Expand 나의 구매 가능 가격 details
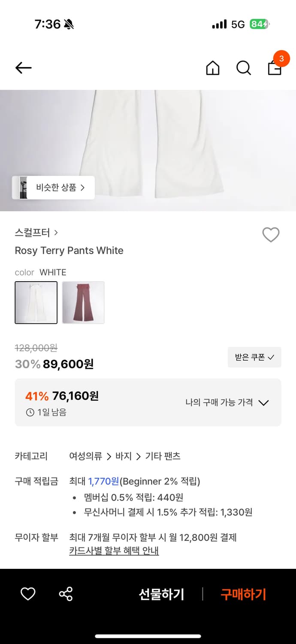This screenshot has width=296, height=644. pos(227,403)
